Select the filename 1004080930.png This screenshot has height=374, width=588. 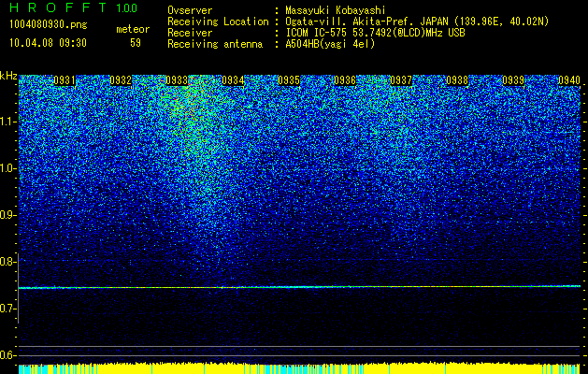[x=49, y=25]
